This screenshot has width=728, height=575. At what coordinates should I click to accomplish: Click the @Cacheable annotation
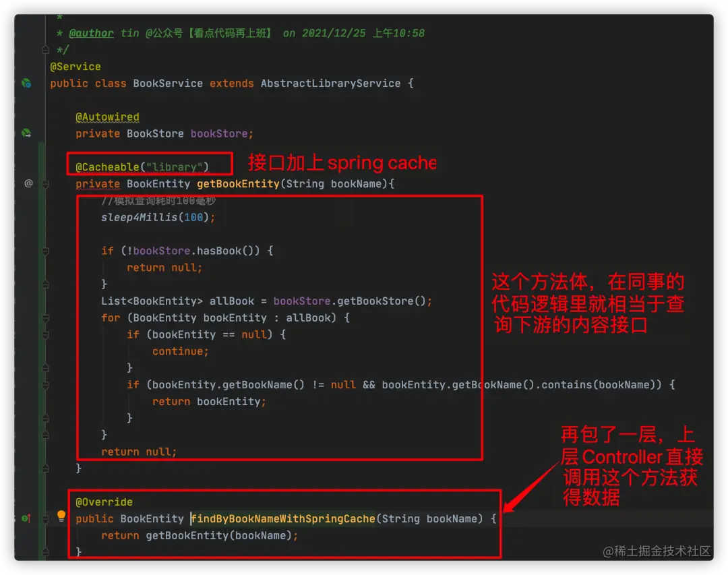[107, 167]
